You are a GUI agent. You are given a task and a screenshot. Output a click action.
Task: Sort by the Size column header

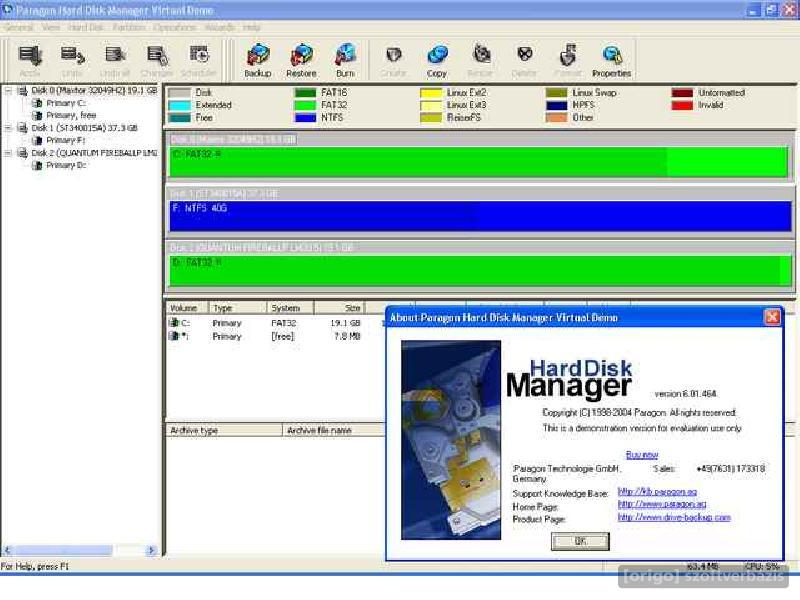pyautogui.click(x=339, y=308)
